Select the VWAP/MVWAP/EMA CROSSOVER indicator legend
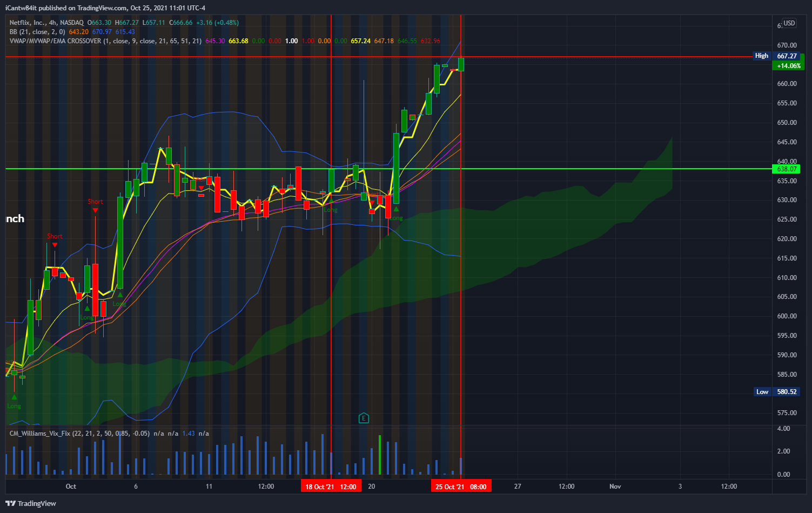 (105, 41)
